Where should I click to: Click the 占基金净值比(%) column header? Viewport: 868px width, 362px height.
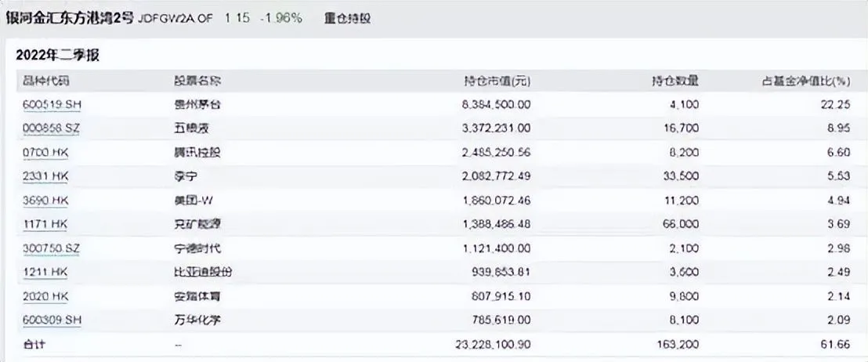coord(805,81)
